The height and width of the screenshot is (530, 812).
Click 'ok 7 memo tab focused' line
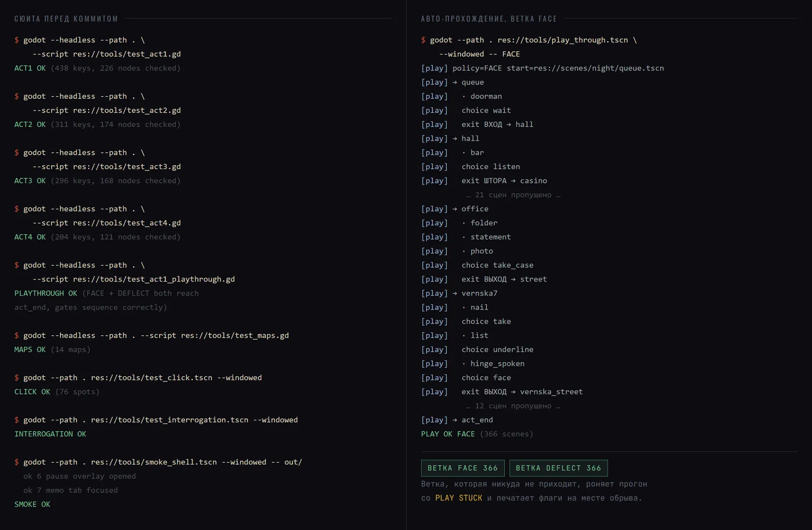[x=71, y=490]
